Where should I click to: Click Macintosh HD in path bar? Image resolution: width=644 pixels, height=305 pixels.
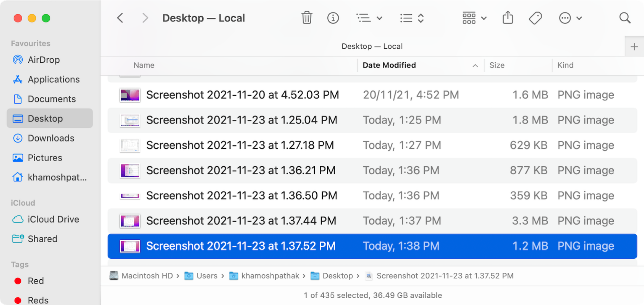(x=141, y=276)
